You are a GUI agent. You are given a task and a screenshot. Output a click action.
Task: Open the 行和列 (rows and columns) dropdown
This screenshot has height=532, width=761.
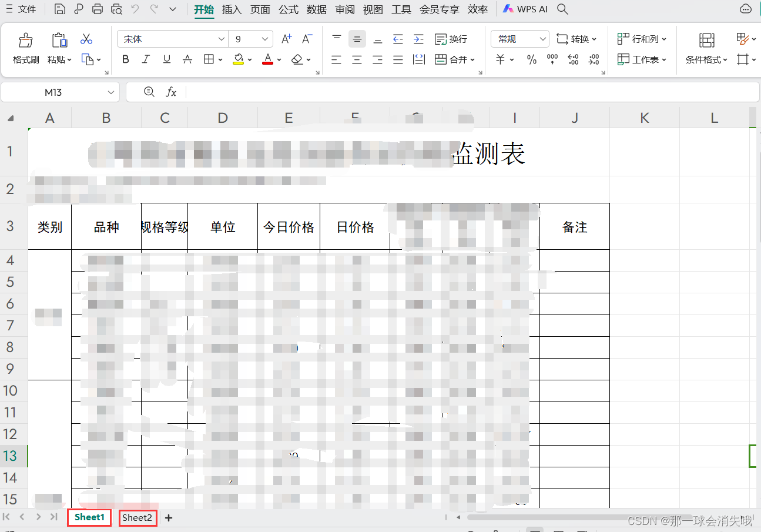[x=642, y=38]
